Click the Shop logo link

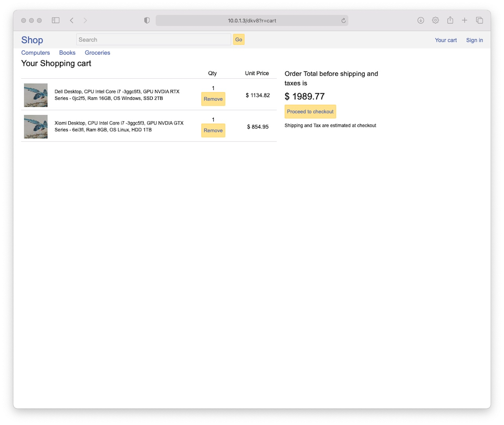click(32, 40)
